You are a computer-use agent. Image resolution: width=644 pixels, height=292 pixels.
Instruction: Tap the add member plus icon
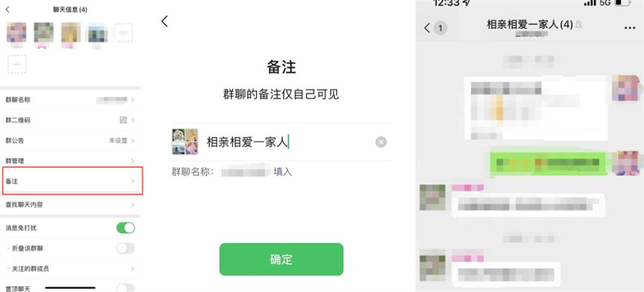[x=123, y=32]
